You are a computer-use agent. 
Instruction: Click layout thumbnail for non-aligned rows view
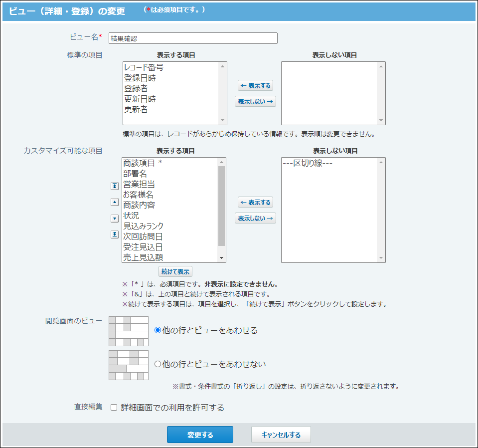(x=129, y=365)
